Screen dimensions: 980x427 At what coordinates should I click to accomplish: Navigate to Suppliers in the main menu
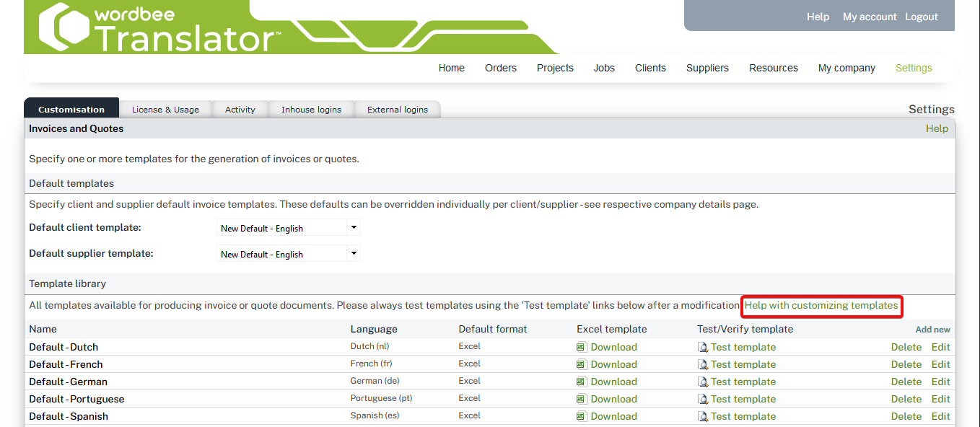pos(707,68)
